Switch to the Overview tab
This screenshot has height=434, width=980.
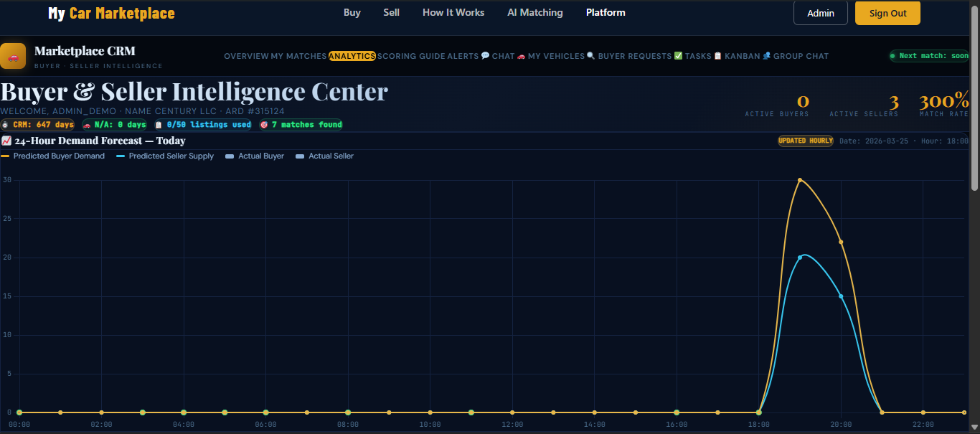point(246,56)
